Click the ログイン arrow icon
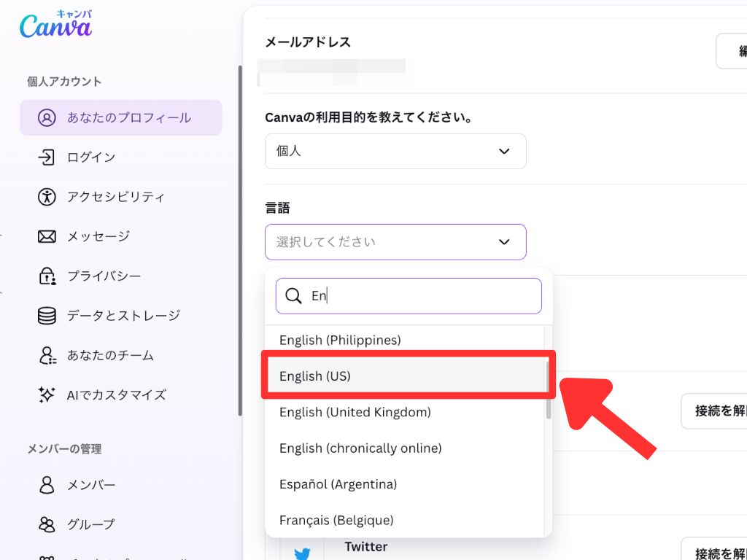The width and height of the screenshot is (747, 560). coord(47,157)
